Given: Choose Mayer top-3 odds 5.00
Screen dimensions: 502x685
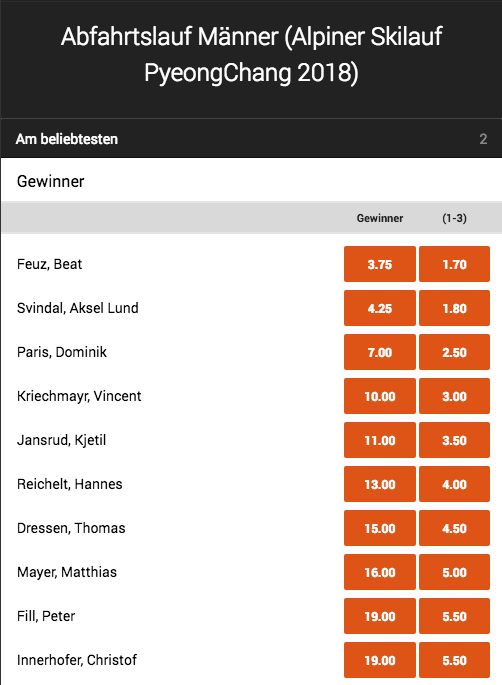Looking at the screenshot, I should [x=454, y=572].
